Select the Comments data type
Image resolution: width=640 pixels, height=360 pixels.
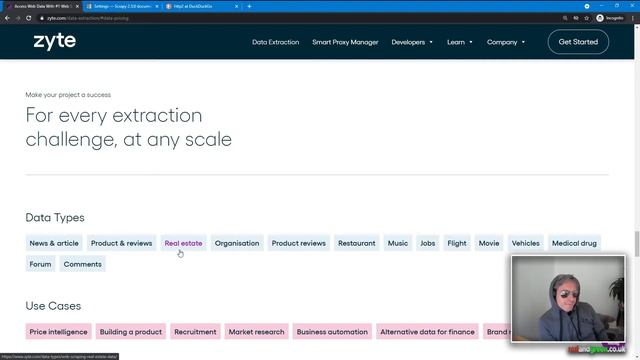(x=82, y=264)
